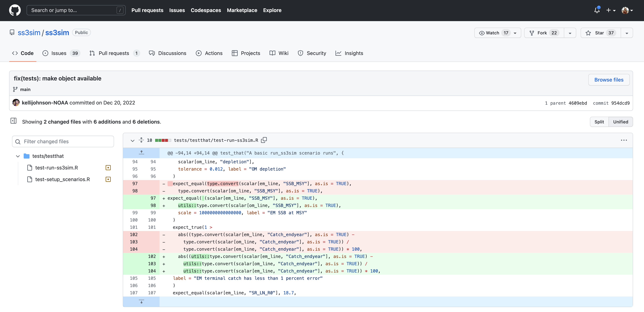Expand diff downward below line 107
The width and height of the screenshot is (644, 312).
pyautogui.click(x=141, y=301)
